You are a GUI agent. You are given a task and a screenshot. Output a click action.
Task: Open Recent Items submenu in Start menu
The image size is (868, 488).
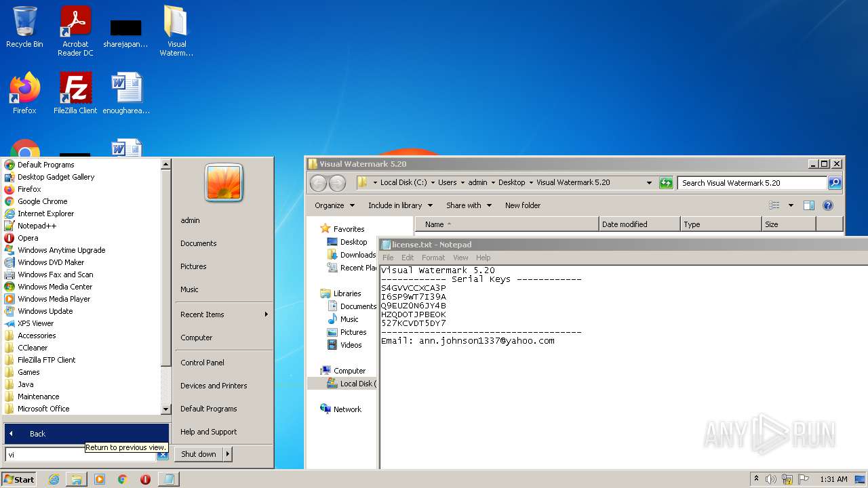(x=224, y=314)
